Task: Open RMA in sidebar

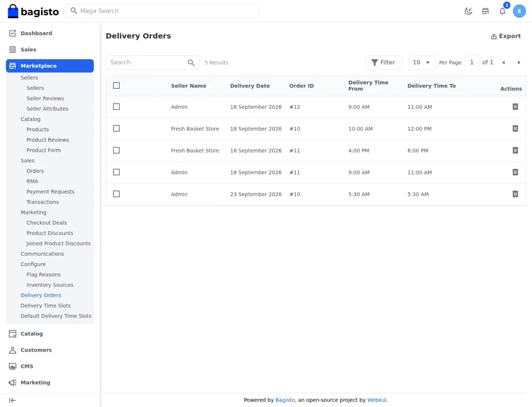Action: [32, 181]
